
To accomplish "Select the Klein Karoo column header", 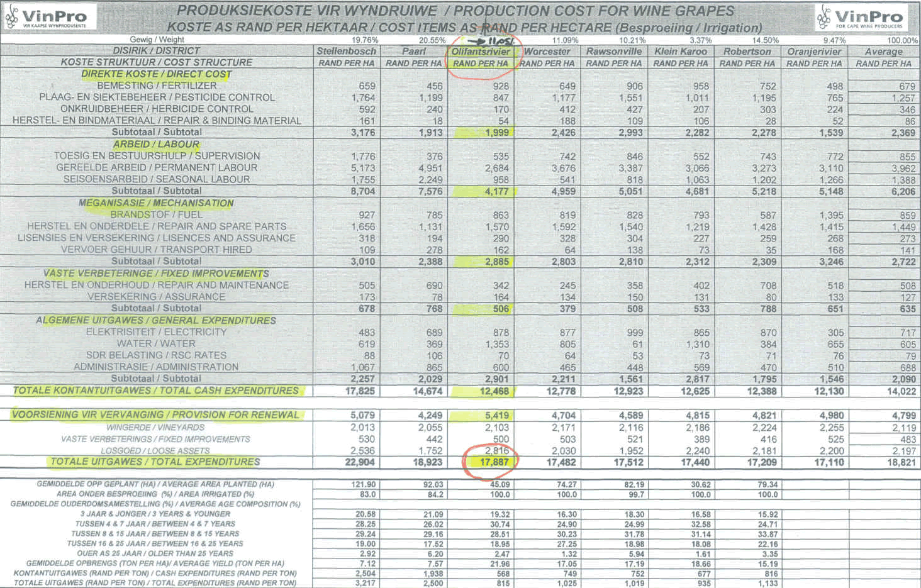I will (680, 52).
